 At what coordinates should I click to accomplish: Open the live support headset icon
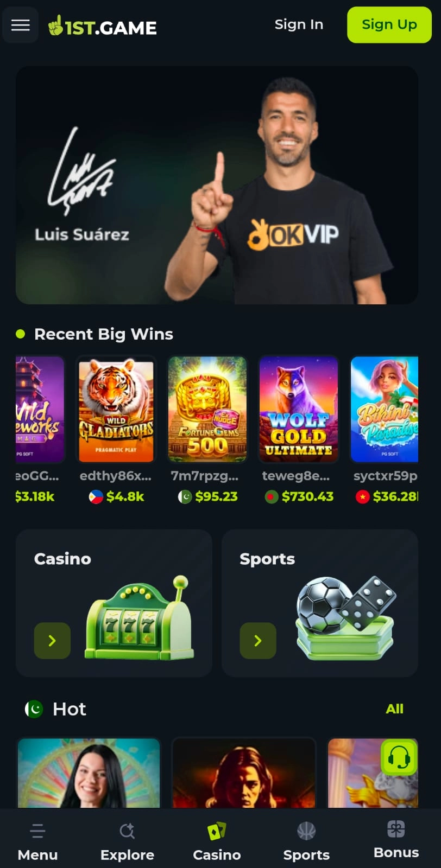point(399,757)
